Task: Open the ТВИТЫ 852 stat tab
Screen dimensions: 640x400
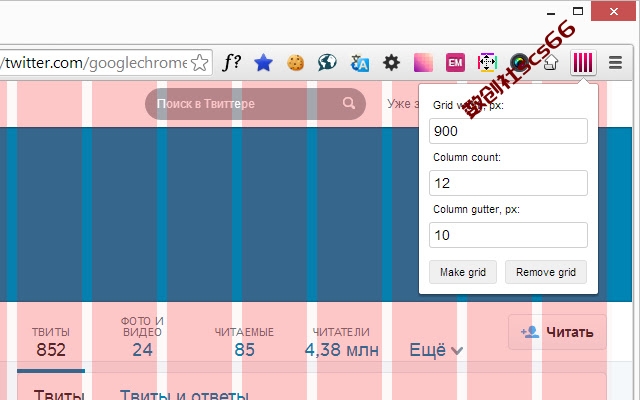Action: 51,342
